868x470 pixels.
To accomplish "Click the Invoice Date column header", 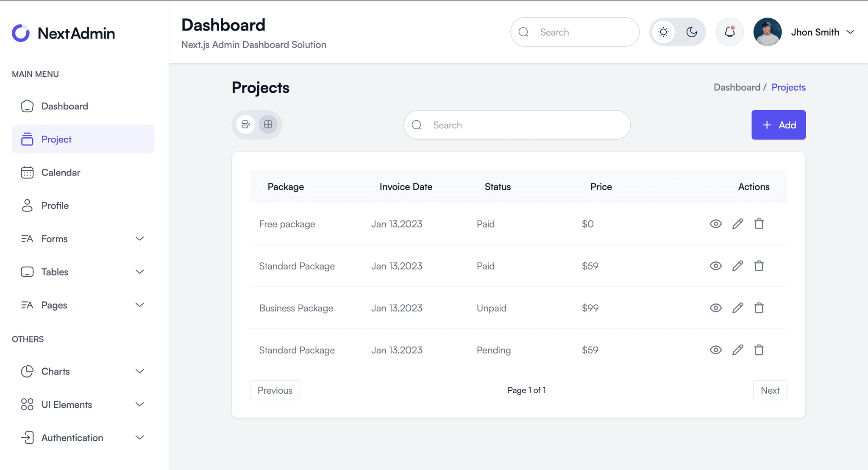I will pos(406,187).
